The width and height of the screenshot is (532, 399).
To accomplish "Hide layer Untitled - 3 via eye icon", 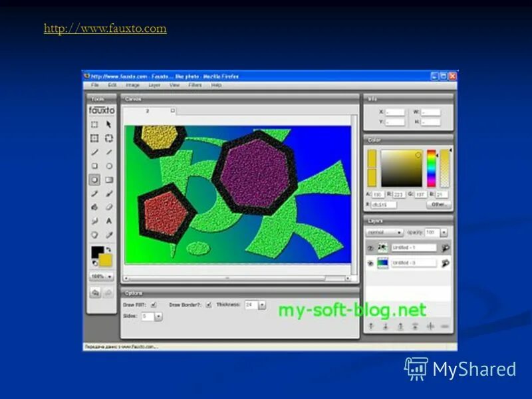I will [370, 263].
